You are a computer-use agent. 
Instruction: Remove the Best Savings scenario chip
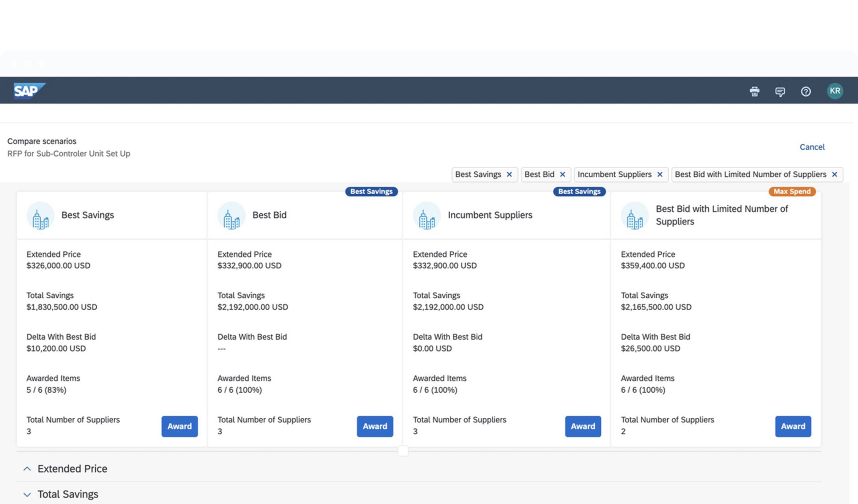tap(509, 175)
